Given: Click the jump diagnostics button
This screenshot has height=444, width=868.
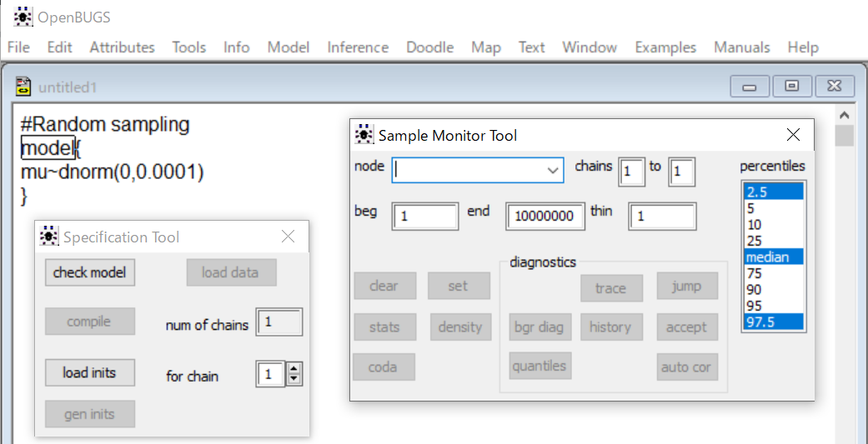Looking at the screenshot, I should (688, 286).
